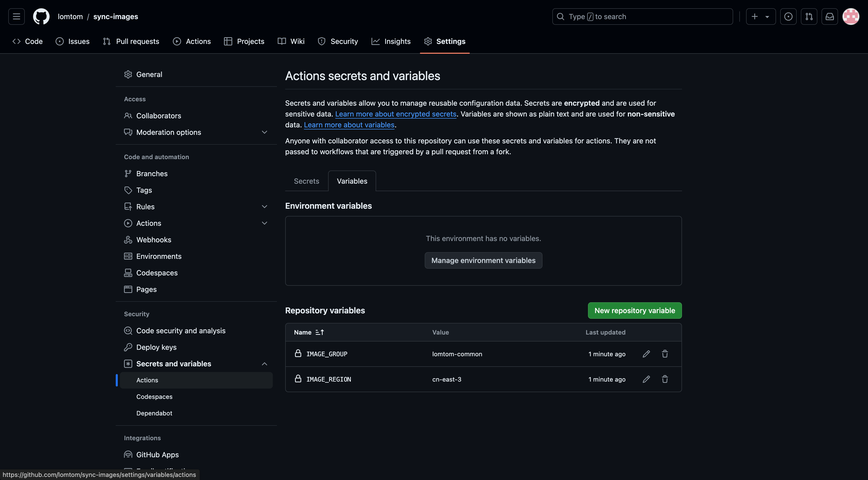Viewport: 868px width, 480px height.
Task: Open Deploy keys settings
Action: pyautogui.click(x=196, y=347)
